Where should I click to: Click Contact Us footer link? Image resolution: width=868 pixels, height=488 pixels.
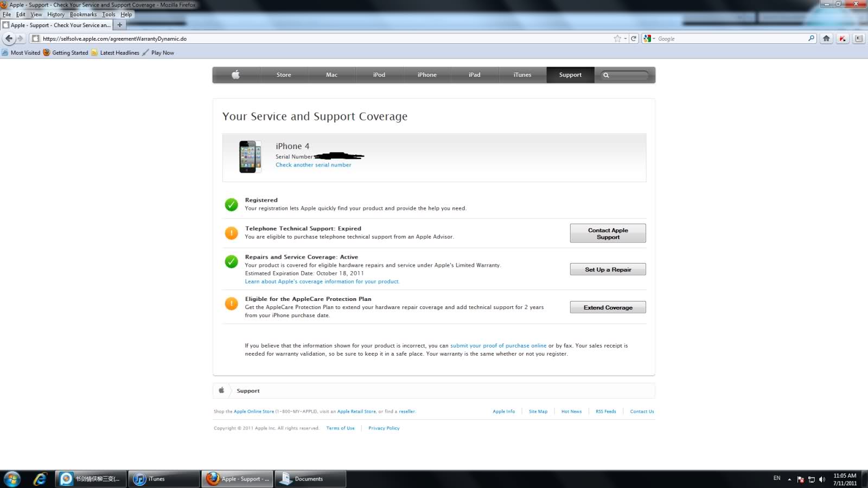point(642,412)
